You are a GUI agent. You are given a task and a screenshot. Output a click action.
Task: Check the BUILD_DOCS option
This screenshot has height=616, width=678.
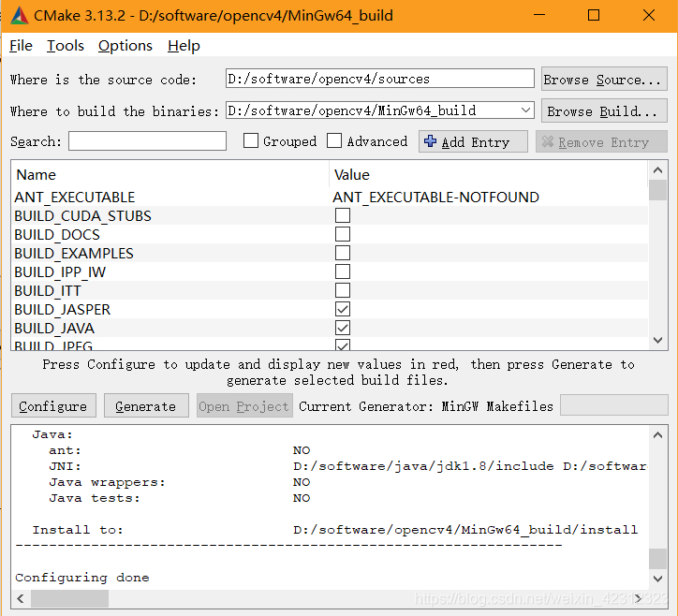(343, 234)
